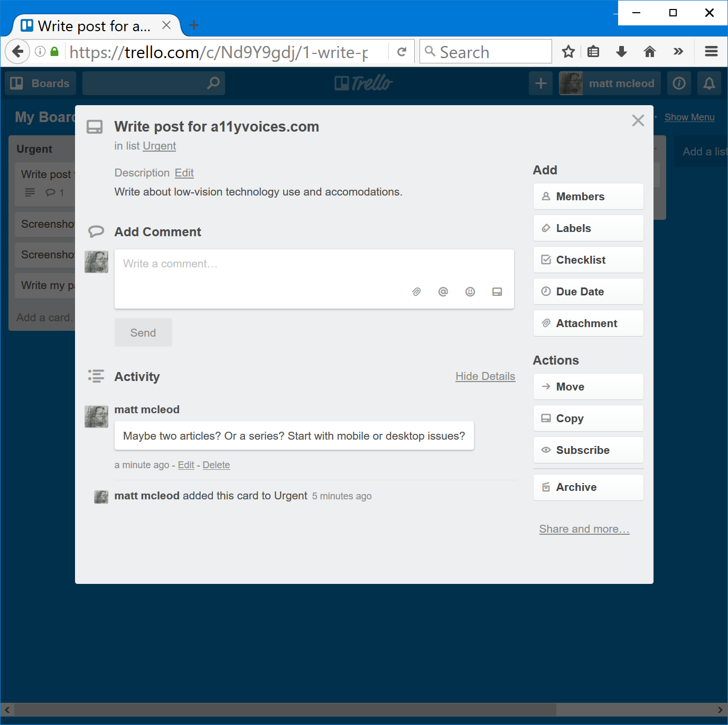Delete the comment about two articles
Screen dimensions: 728x725
click(216, 465)
